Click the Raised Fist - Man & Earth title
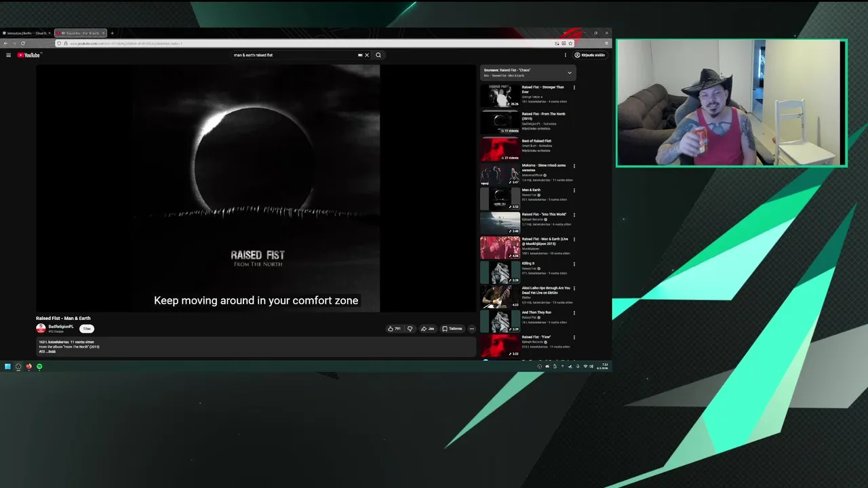Viewport: 868px width, 488px height. click(x=63, y=318)
